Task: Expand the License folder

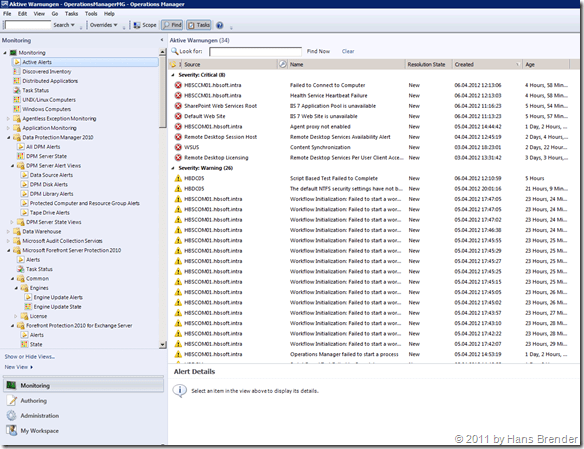Action: click(16, 316)
